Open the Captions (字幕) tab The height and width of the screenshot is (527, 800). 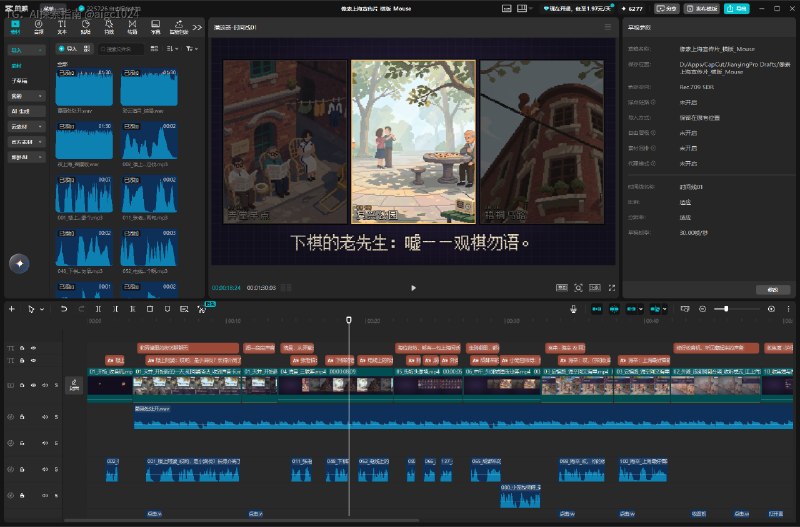[156, 27]
